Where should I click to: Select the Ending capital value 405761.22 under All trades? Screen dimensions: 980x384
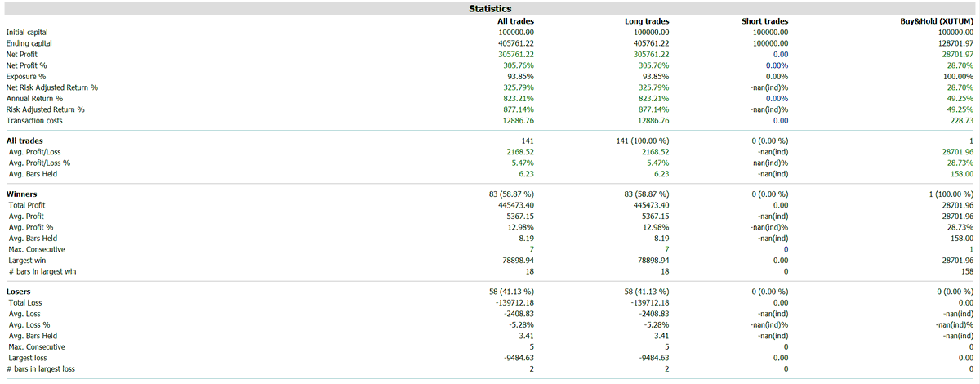(515, 43)
